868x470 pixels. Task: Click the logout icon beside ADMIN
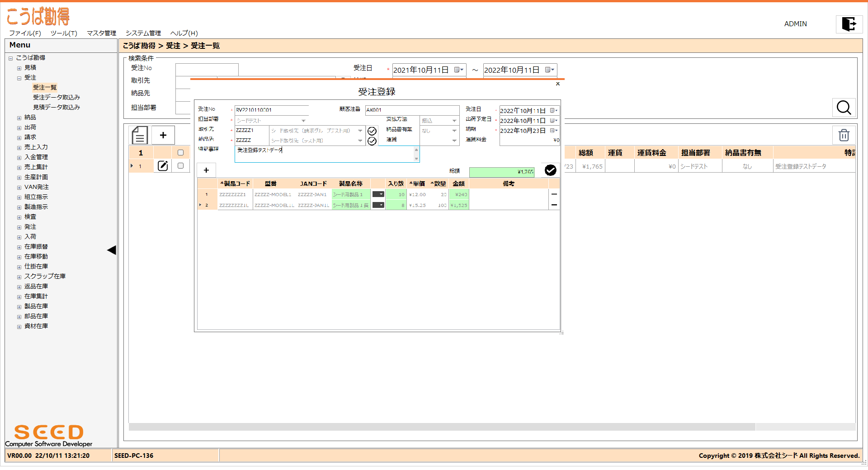point(849,24)
